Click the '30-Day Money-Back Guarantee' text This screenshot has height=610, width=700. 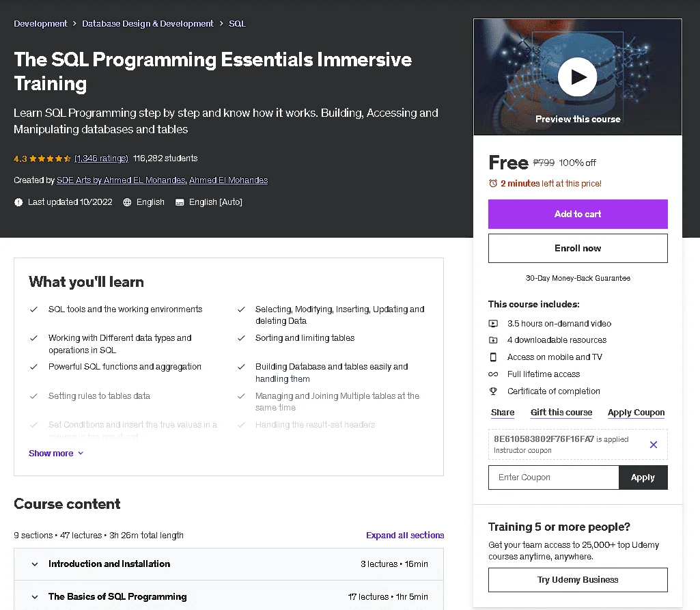578,278
